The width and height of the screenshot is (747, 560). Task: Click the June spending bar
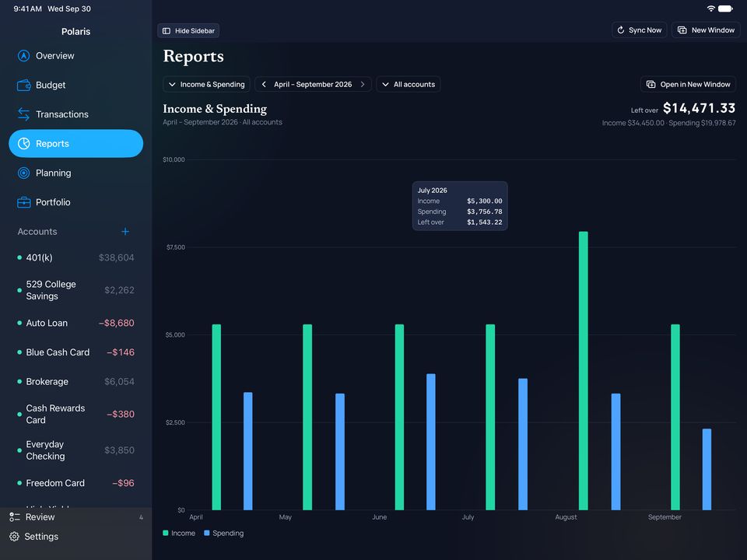pos(430,442)
